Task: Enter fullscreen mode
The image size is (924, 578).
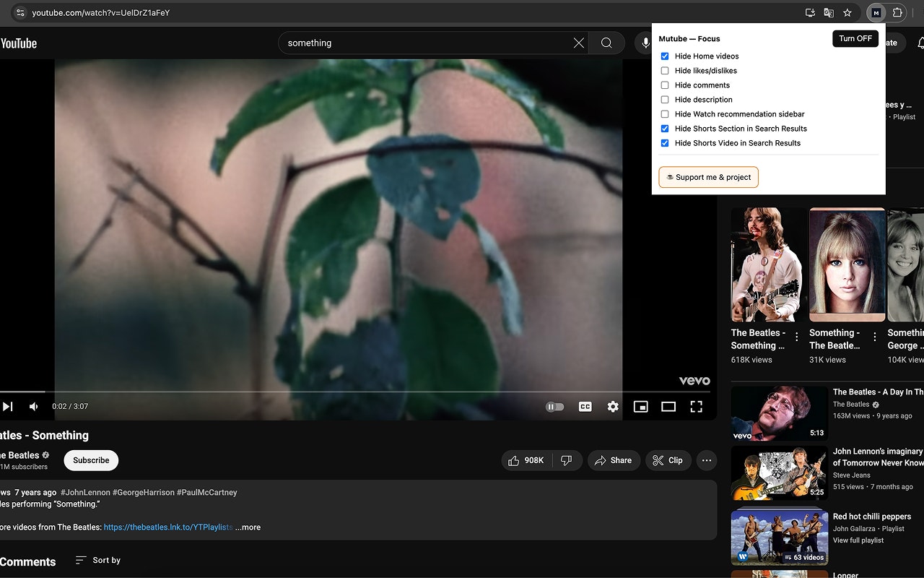Action: [695, 406]
